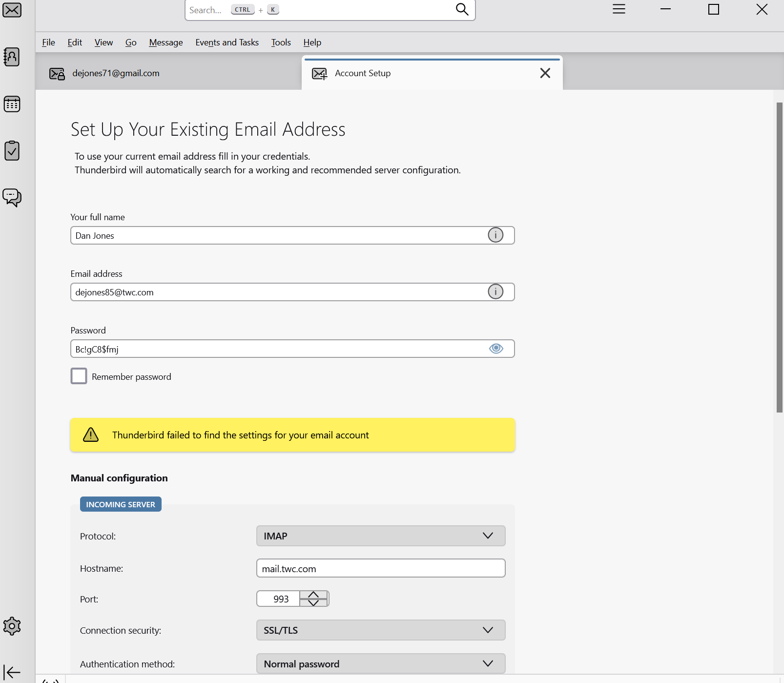Open Settings gear in sidebar

tap(12, 626)
